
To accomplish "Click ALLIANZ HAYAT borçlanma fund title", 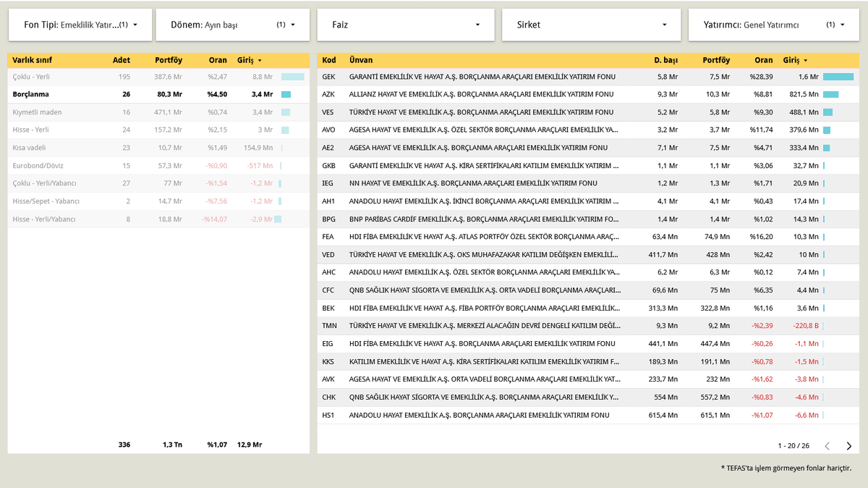I will pyautogui.click(x=482, y=94).
